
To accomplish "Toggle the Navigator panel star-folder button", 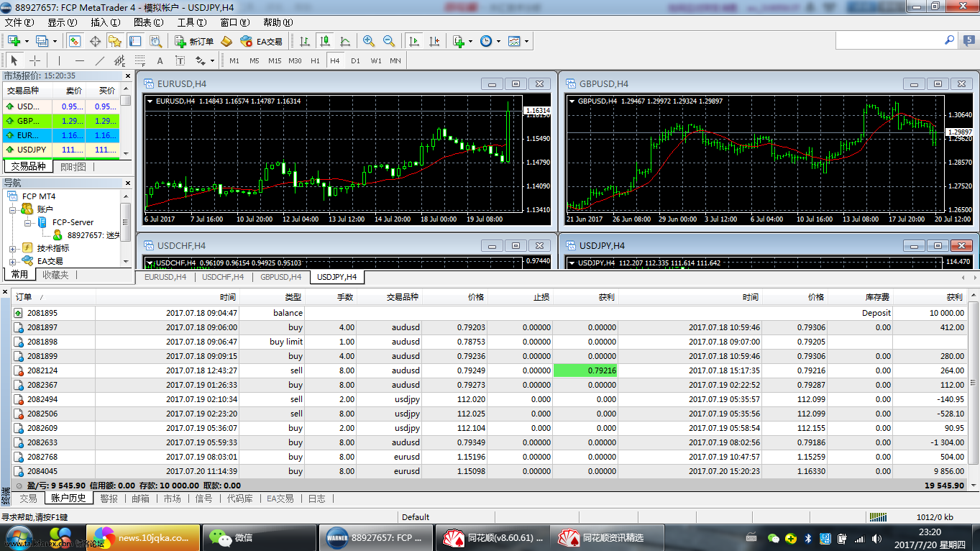I will coord(115,41).
